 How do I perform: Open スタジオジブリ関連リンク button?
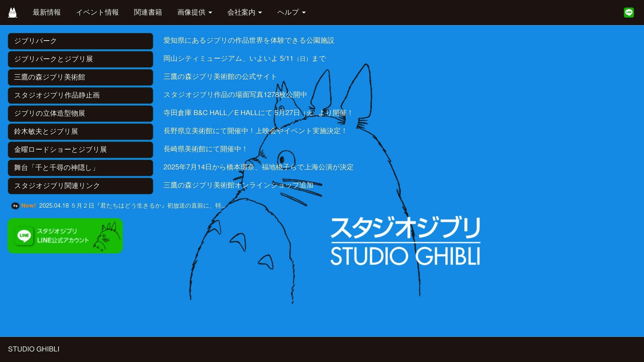point(80,186)
